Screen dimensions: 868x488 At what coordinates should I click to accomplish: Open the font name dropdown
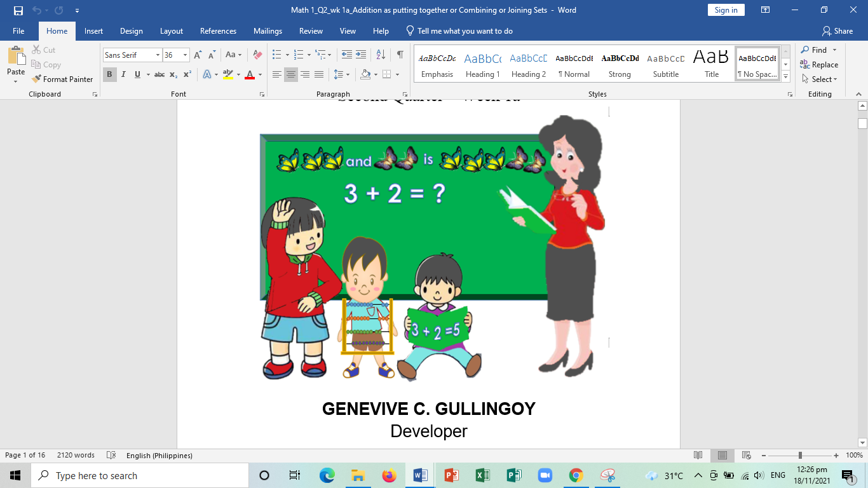click(158, 55)
